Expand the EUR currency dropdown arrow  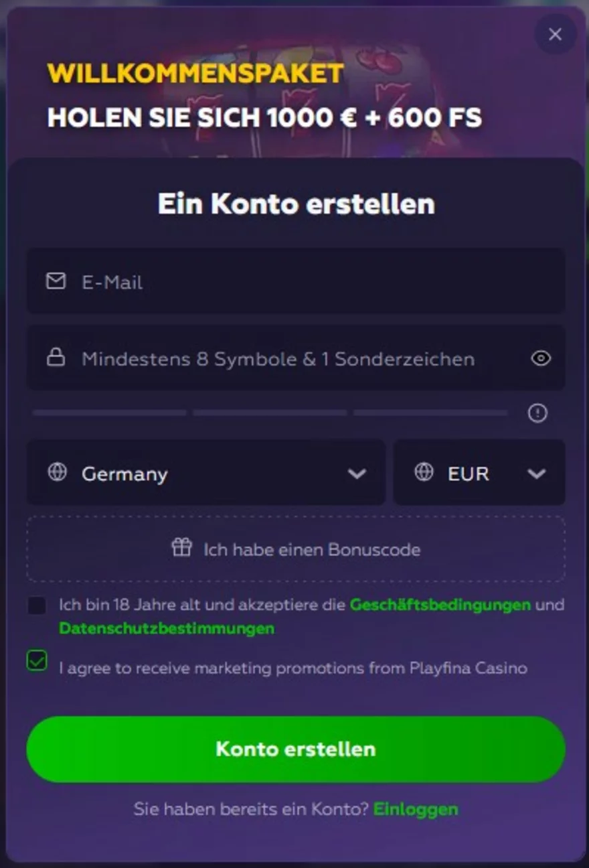(x=536, y=474)
